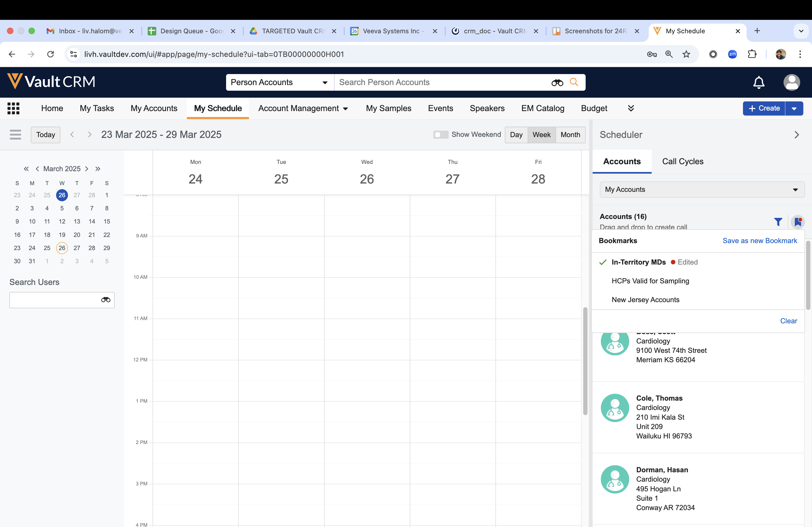Switch calendar to Month view

point(570,135)
